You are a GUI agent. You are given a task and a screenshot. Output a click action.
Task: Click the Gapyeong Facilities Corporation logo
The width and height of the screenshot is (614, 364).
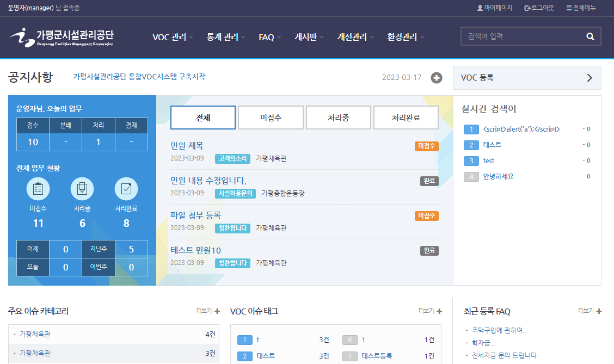[x=62, y=37]
